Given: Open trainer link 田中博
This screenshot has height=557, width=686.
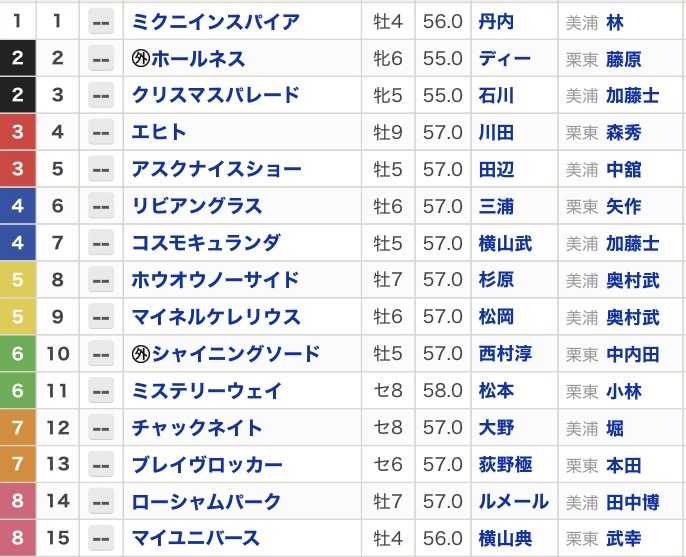Looking at the screenshot, I should (632, 502).
